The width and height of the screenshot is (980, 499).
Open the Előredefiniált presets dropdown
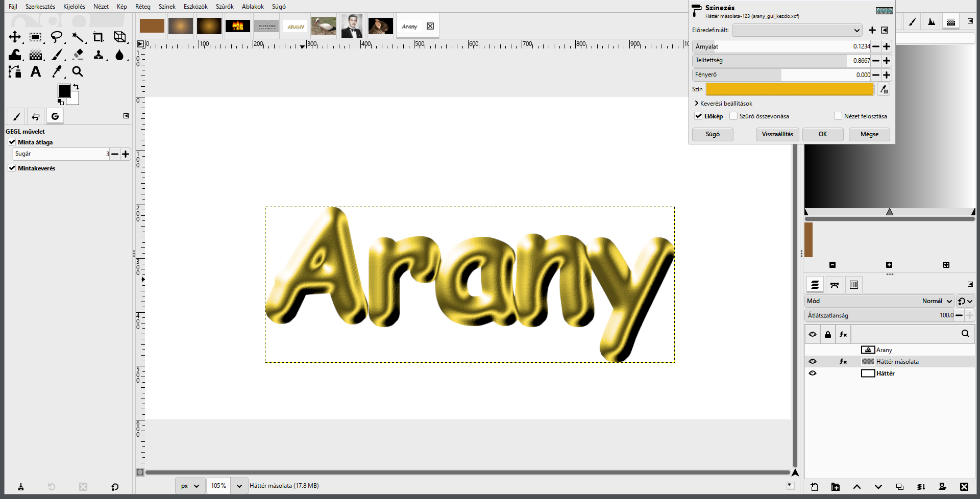[x=797, y=30]
